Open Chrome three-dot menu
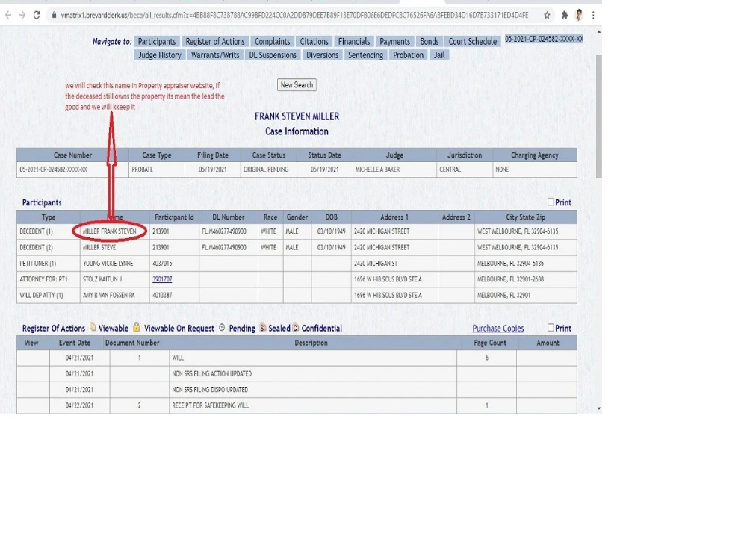 (x=593, y=15)
